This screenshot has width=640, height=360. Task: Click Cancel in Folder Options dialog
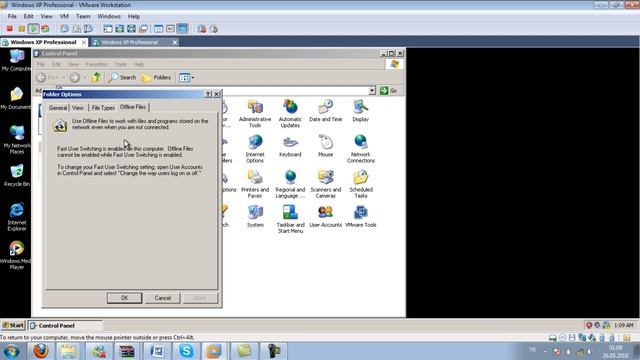point(162,298)
